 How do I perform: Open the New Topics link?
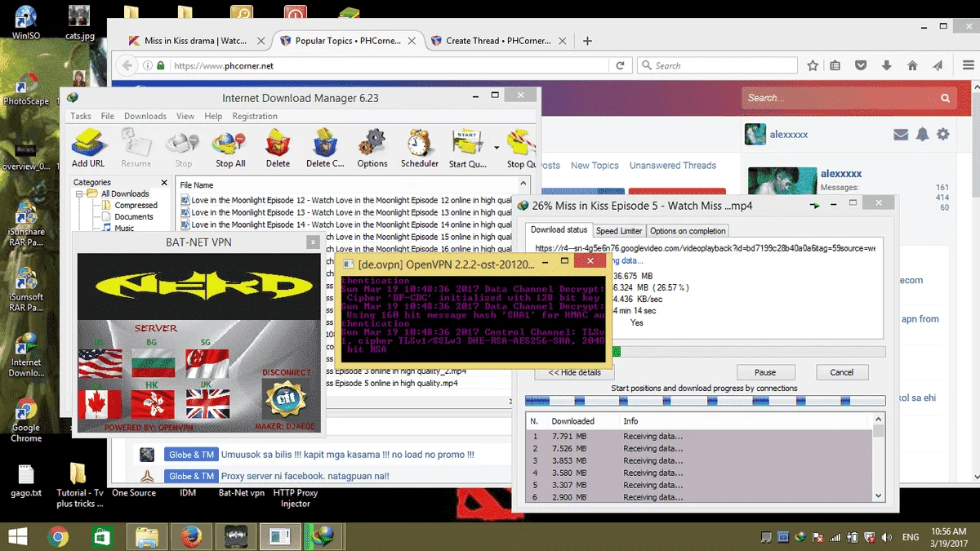click(x=595, y=166)
